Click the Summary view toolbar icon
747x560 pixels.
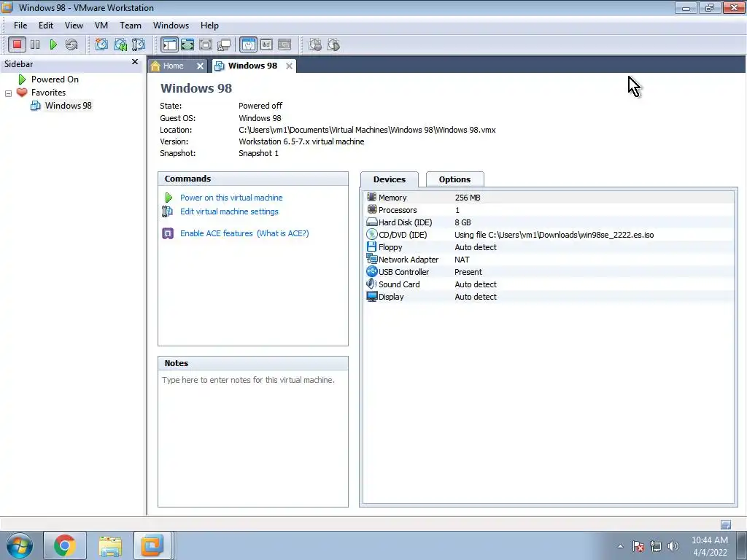point(248,44)
